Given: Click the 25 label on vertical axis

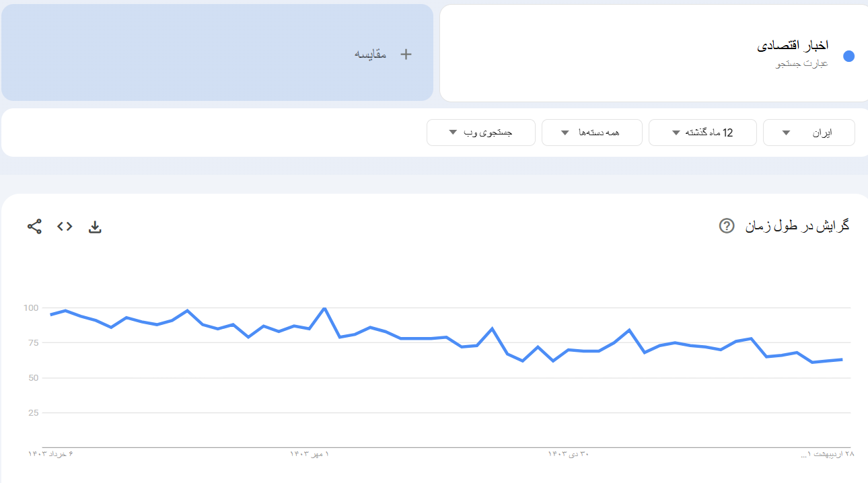Looking at the screenshot, I should (x=33, y=412).
